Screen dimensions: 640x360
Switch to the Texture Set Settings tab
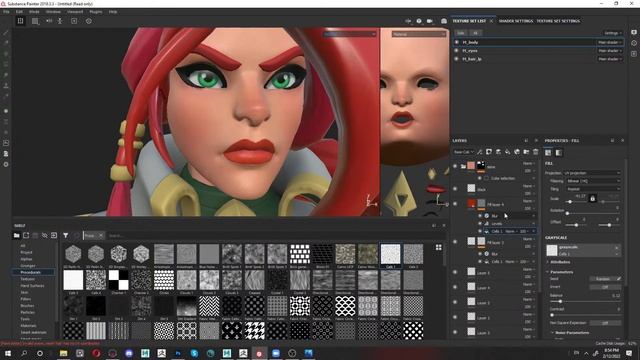(558, 21)
